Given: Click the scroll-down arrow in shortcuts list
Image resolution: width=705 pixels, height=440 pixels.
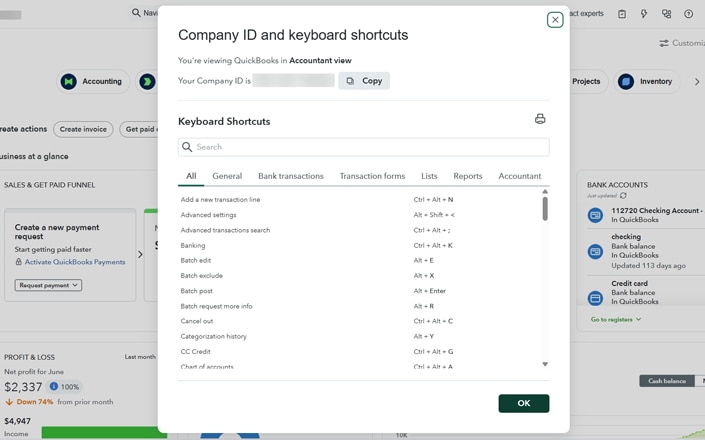Looking at the screenshot, I should (545, 364).
